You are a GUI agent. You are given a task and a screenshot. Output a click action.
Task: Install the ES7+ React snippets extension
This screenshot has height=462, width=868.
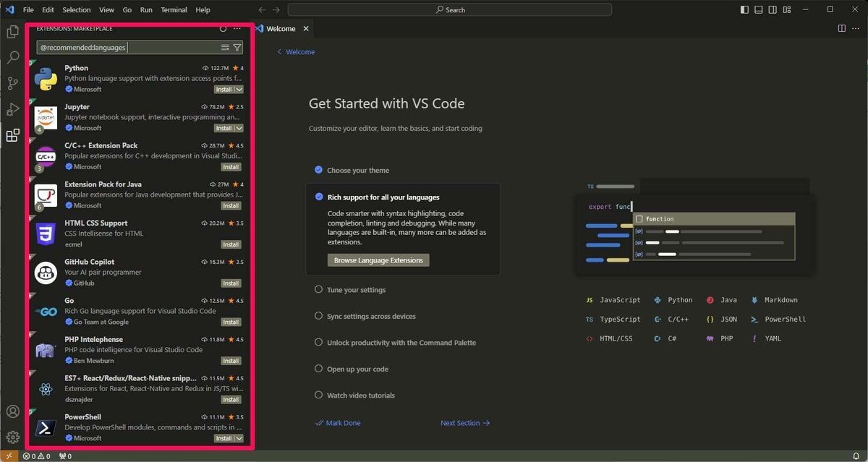click(231, 400)
